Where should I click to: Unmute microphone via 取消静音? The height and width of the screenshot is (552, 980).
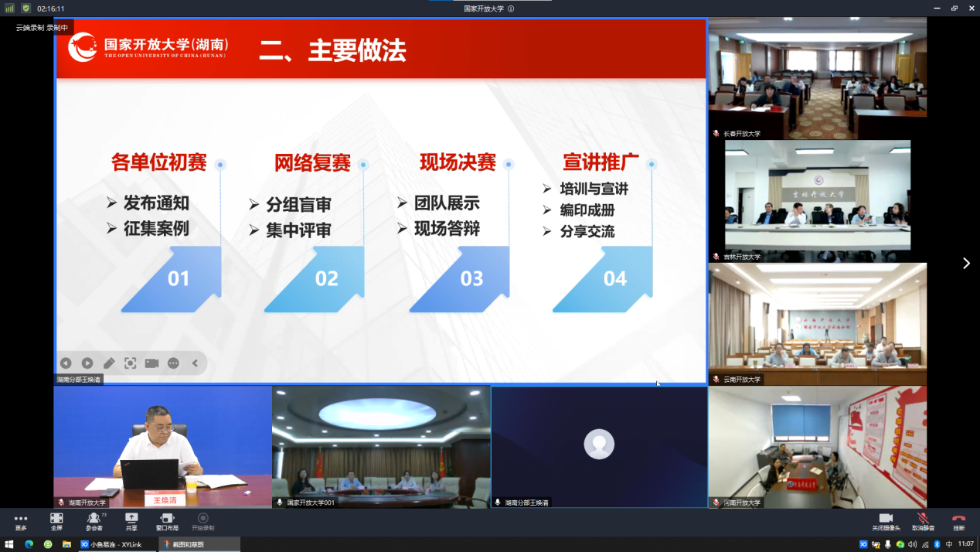(x=922, y=522)
